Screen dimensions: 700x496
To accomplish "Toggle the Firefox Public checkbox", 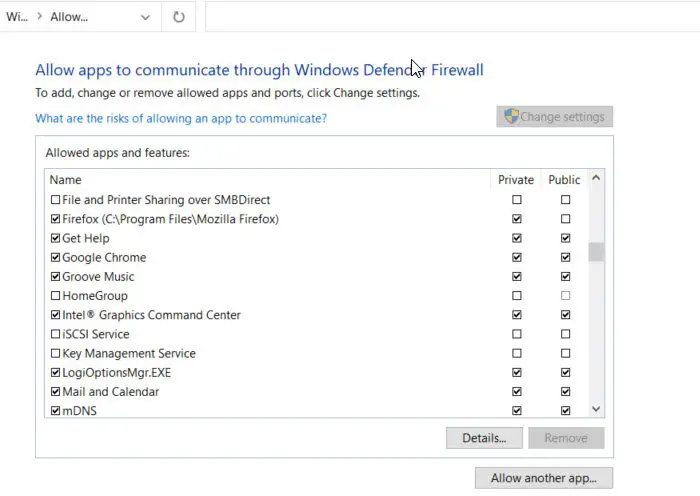I will (566, 219).
